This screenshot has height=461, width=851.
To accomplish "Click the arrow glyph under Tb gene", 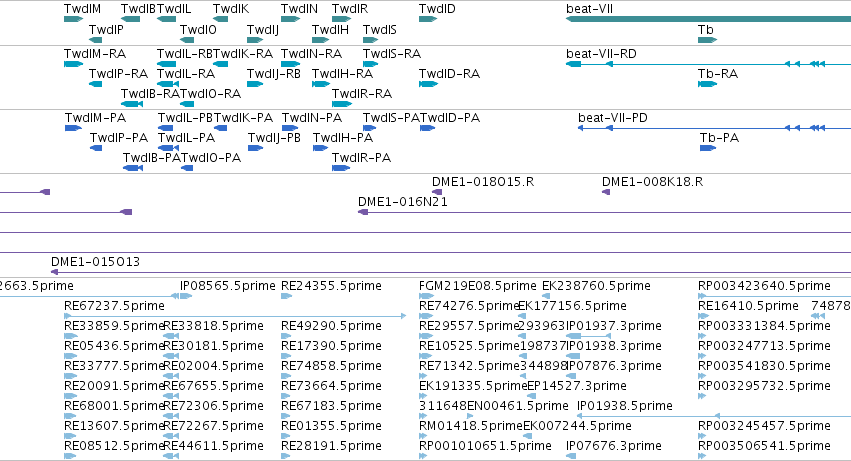I will pos(707,40).
